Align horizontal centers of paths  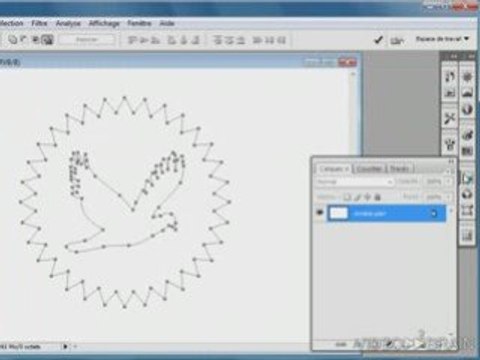pyautogui.click(x=184, y=40)
